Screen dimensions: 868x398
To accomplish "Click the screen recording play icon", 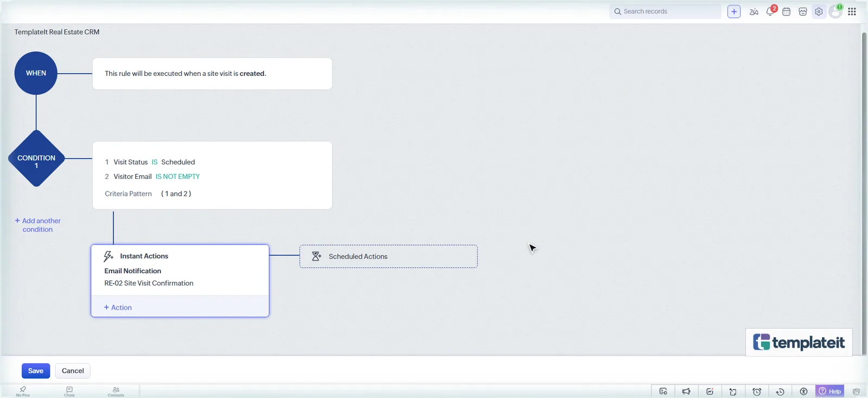I will [663, 391].
